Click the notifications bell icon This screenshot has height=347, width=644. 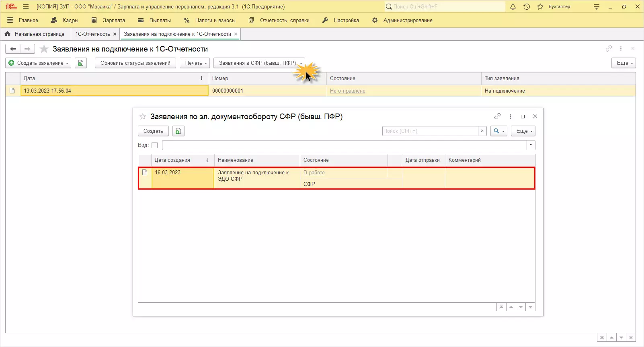pyautogui.click(x=513, y=6)
